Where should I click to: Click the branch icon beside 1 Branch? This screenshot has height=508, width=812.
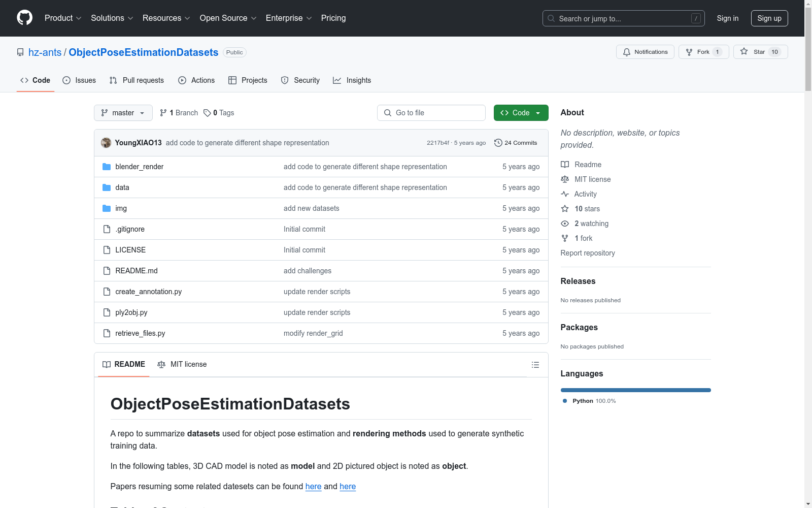pos(163,113)
